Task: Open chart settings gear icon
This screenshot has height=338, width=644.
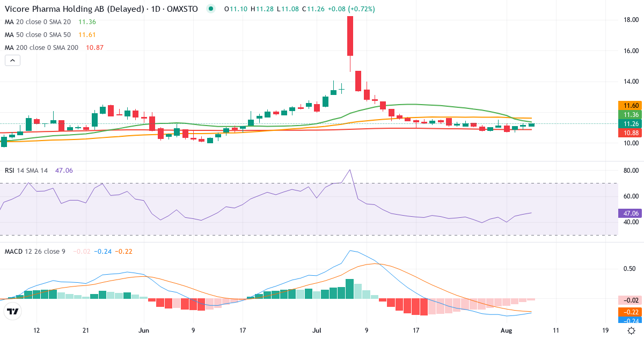Action: point(632,330)
